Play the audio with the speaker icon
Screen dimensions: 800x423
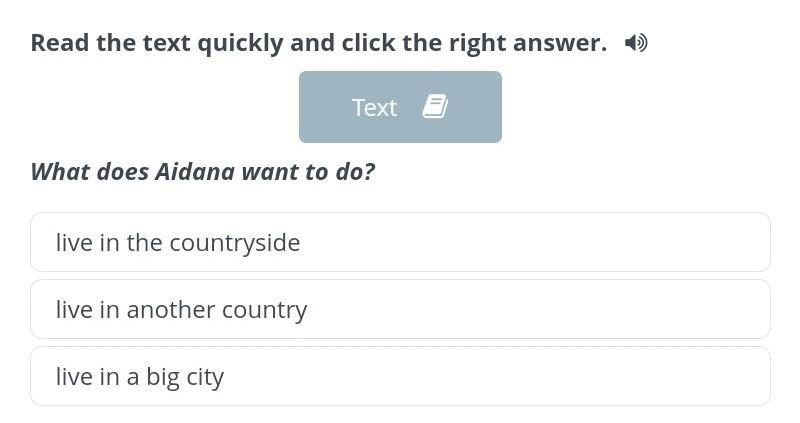[636, 43]
